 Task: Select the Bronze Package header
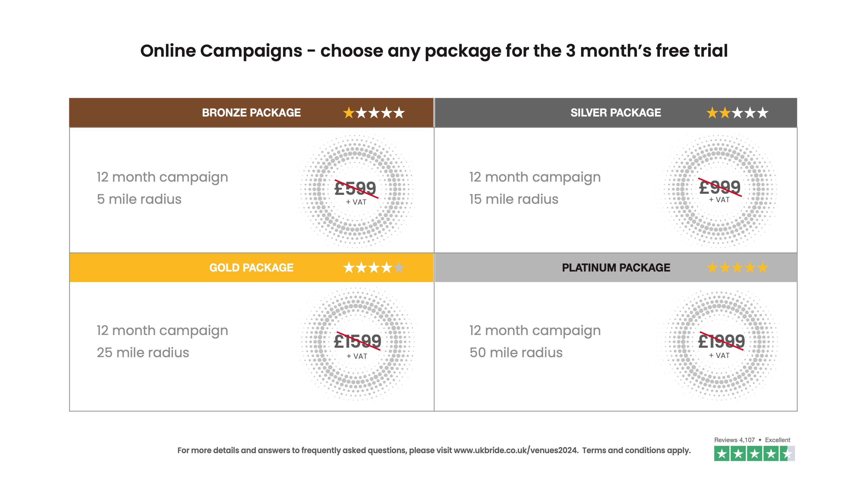click(x=251, y=113)
